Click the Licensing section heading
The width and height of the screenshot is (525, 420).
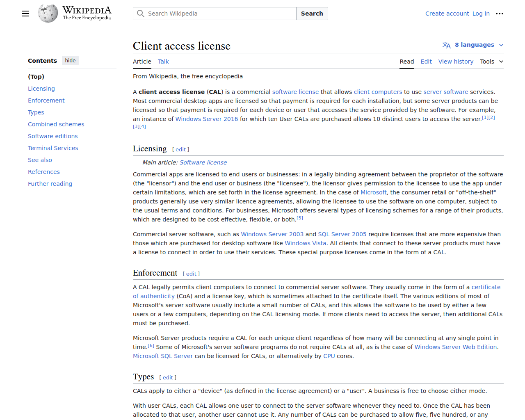pos(150,148)
